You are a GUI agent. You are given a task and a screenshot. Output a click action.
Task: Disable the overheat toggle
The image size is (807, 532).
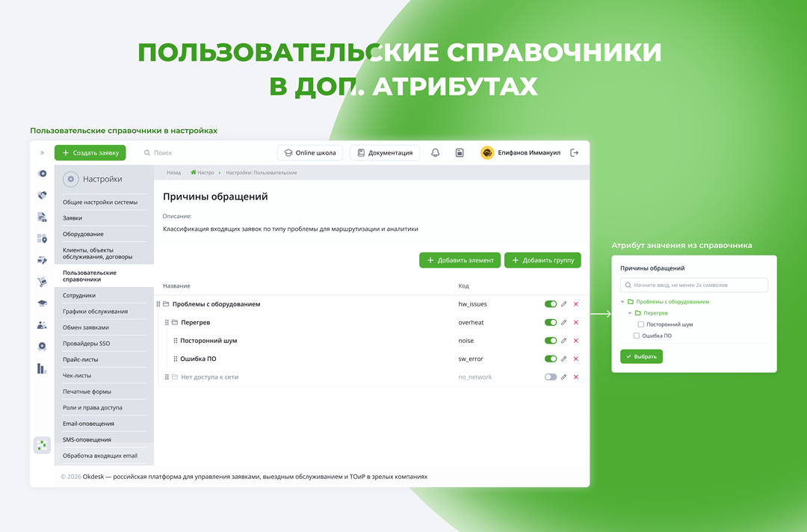(x=551, y=323)
